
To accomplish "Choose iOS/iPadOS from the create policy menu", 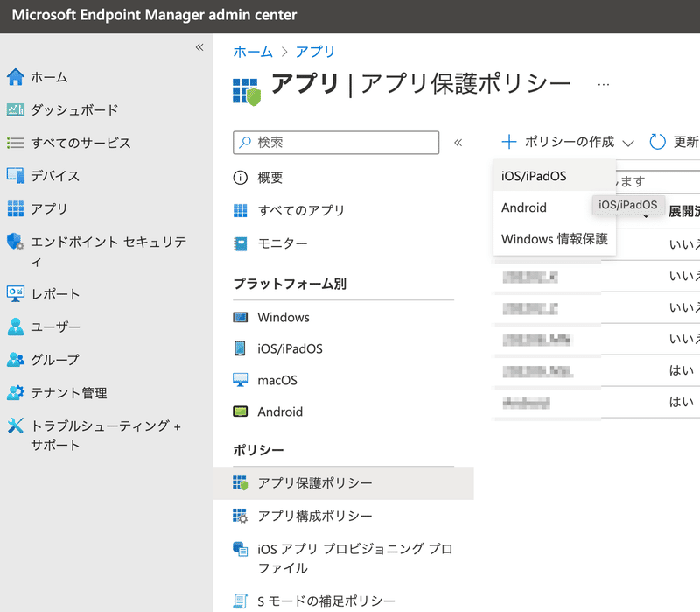I will pos(555,176).
